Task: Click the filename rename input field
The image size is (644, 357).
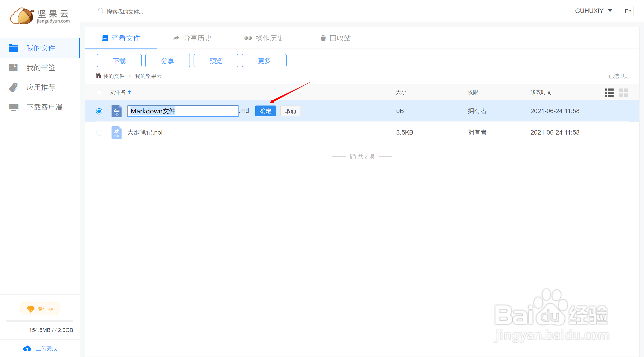Action: point(183,111)
